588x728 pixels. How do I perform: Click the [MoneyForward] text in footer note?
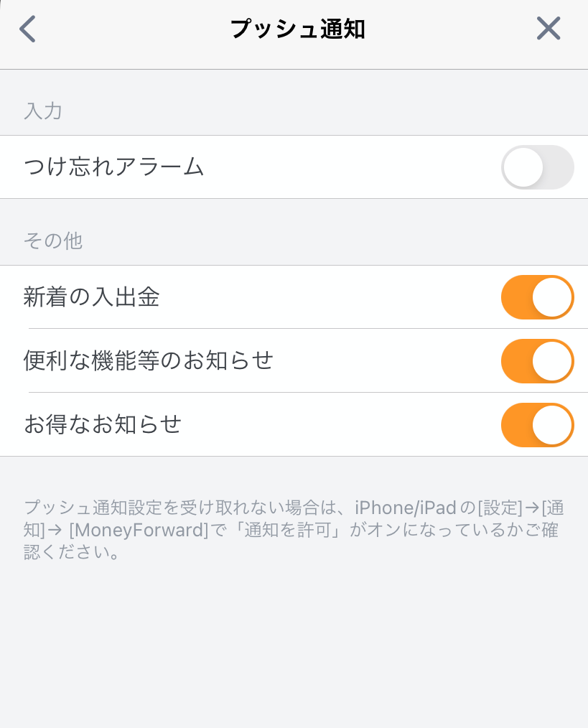coord(139,530)
